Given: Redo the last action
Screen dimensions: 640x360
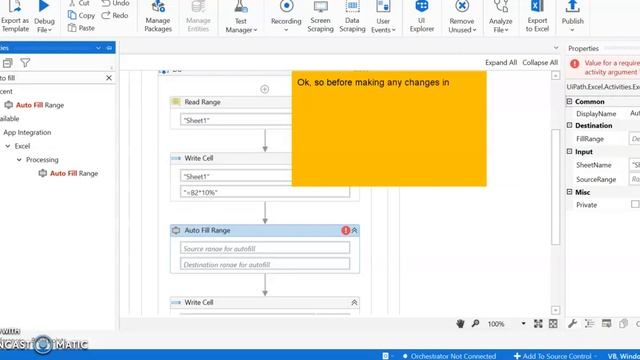Looking at the screenshot, I should [115, 16].
